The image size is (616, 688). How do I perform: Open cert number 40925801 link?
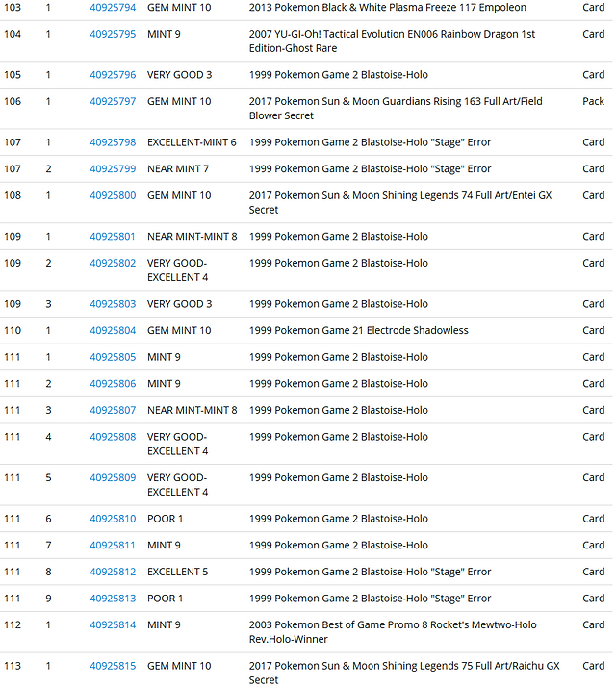[113, 237]
